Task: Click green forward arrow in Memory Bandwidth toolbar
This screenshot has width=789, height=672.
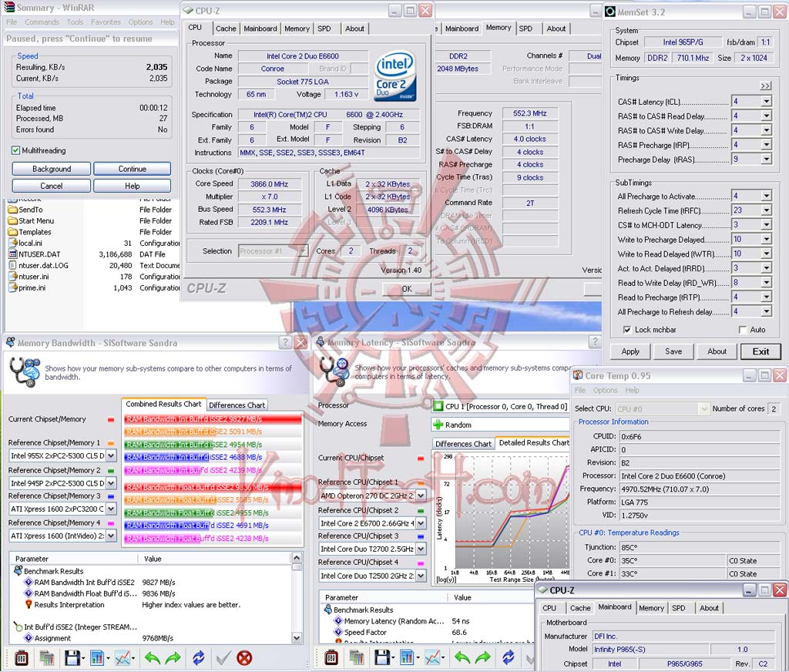Action: click(173, 657)
